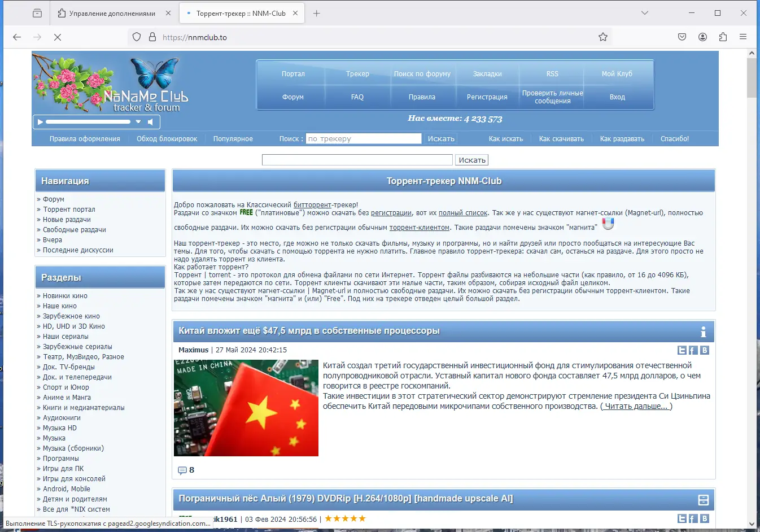This screenshot has width=760, height=532.
Task: Open the FAQ menu item
Action: click(357, 97)
